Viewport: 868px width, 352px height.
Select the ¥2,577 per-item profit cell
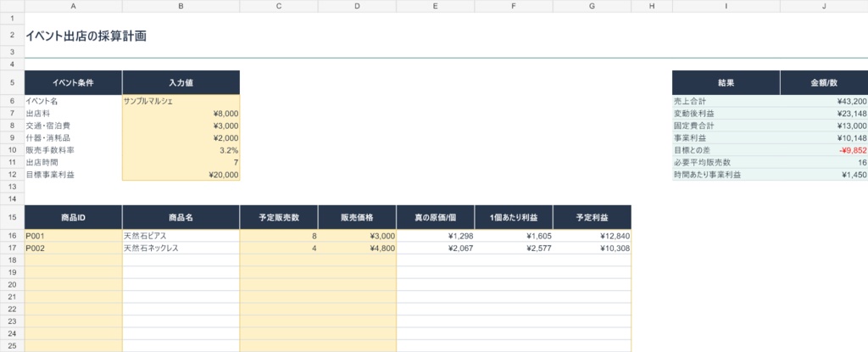514,248
